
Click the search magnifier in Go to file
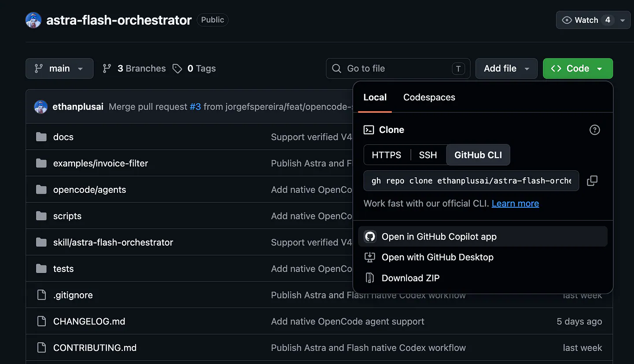click(337, 68)
